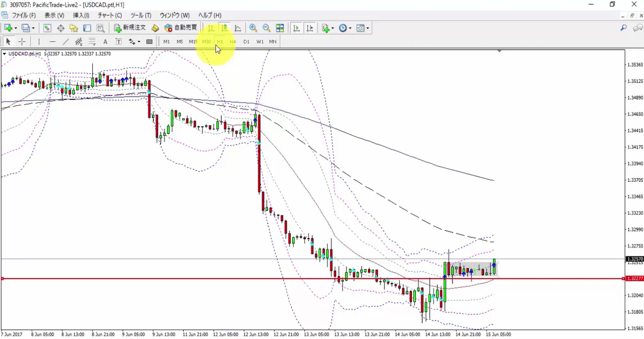The image size is (644, 339).
Task: Open the 表示 (V) menu
Action: 54,15
